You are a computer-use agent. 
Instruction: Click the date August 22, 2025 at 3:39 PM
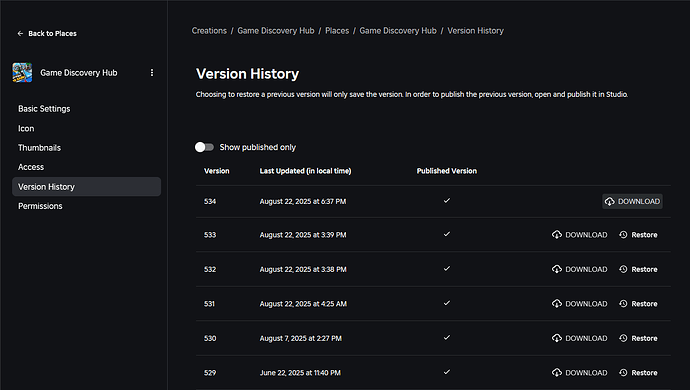point(303,235)
